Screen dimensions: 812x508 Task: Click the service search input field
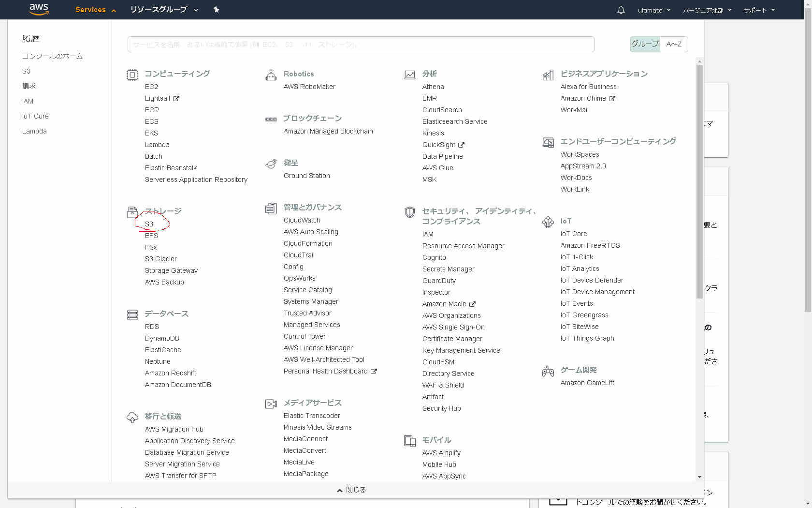point(361,44)
